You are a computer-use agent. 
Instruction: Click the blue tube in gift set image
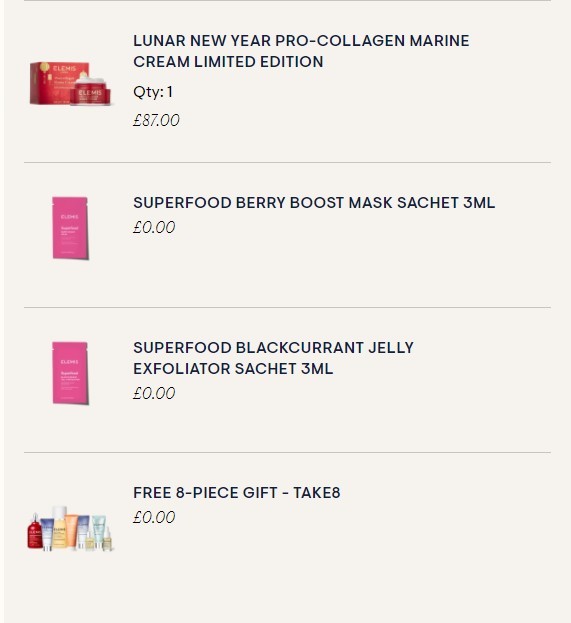pyautogui.click(x=47, y=534)
